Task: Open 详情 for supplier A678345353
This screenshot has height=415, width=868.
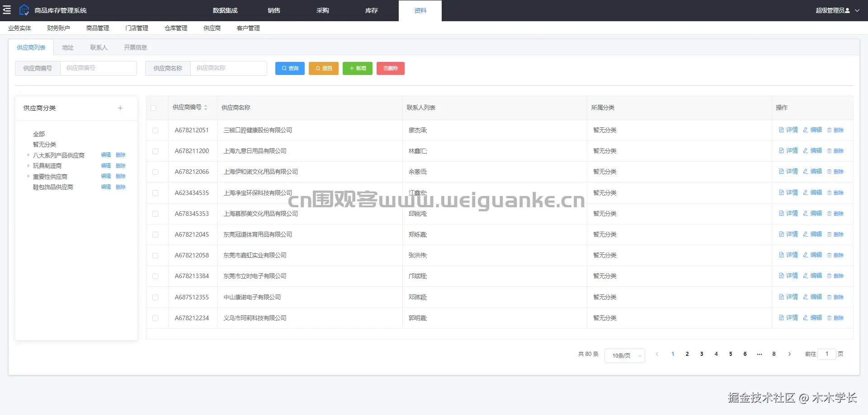Action: point(788,214)
